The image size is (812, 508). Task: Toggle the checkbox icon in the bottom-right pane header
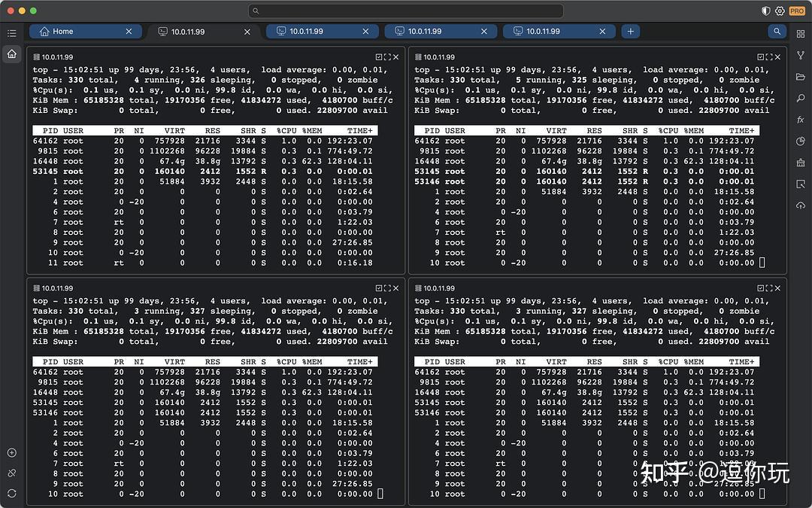click(x=760, y=288)
